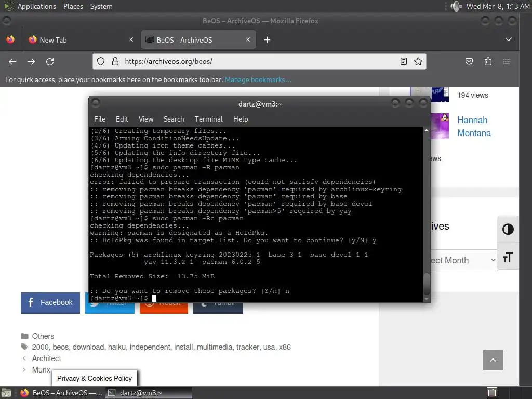Open the Applications menu in top panel
The image size is (532, 399).
pyautogui.click(x=37, y=6)
